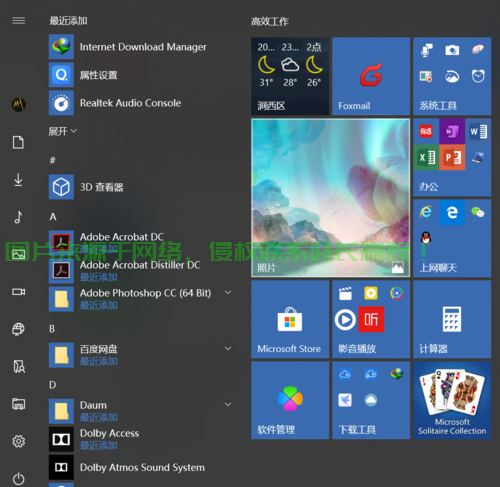Open QQ penguin in 上网聊天 folder
This screenshot has width=500, height=487.
pos(426,238)
